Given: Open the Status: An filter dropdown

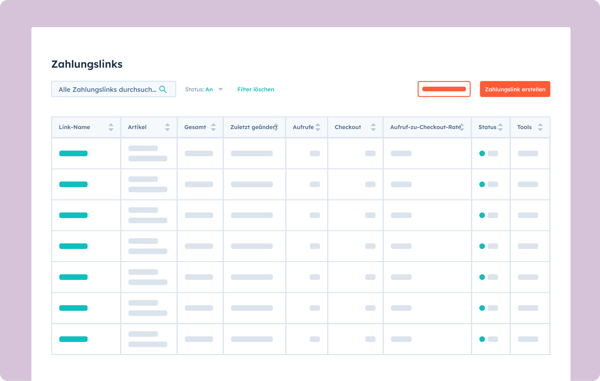Looking at the screenshot, I should click(x=204, y=89).
